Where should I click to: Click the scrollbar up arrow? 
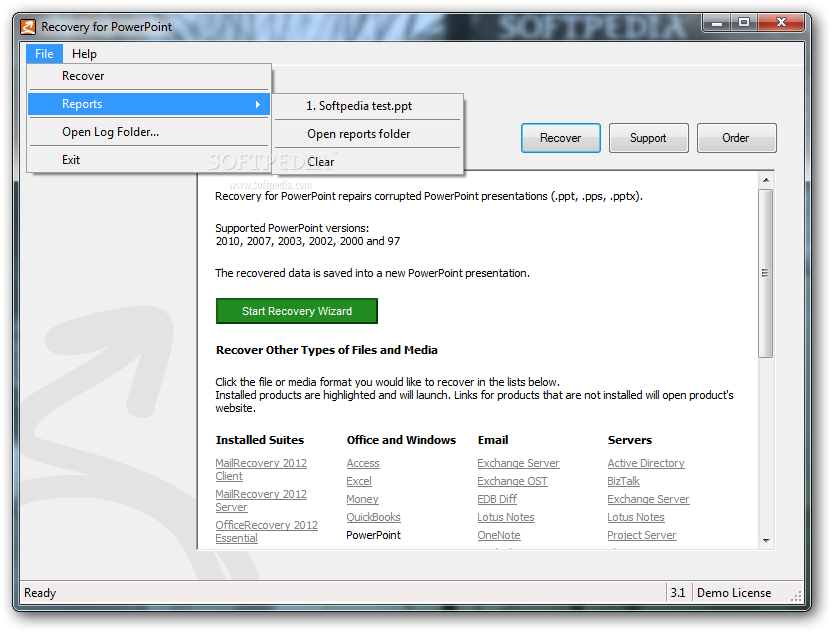(766, 180)
